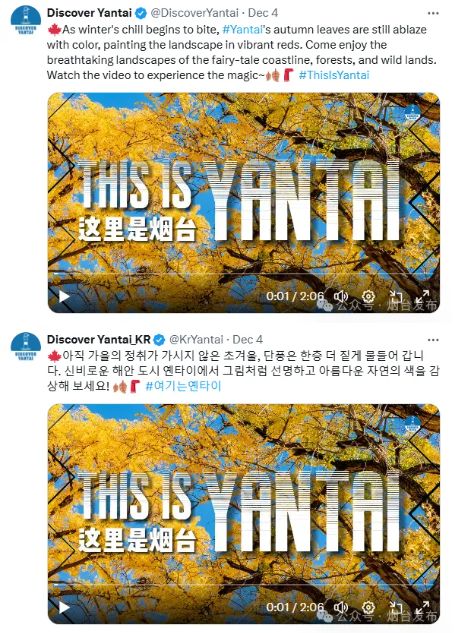Toggle picture-in-picture on the first video
The image size is (461, 633).
coord(396,297)
